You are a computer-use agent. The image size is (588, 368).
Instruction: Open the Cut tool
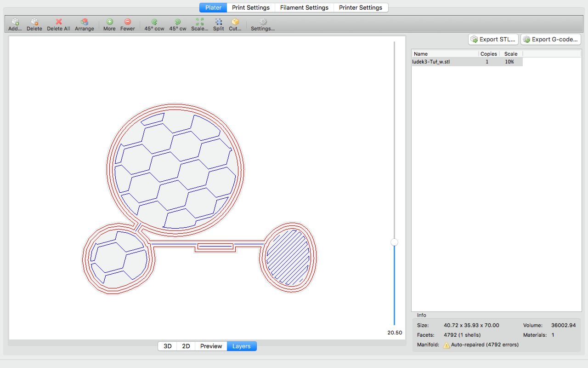click(235, 22)
